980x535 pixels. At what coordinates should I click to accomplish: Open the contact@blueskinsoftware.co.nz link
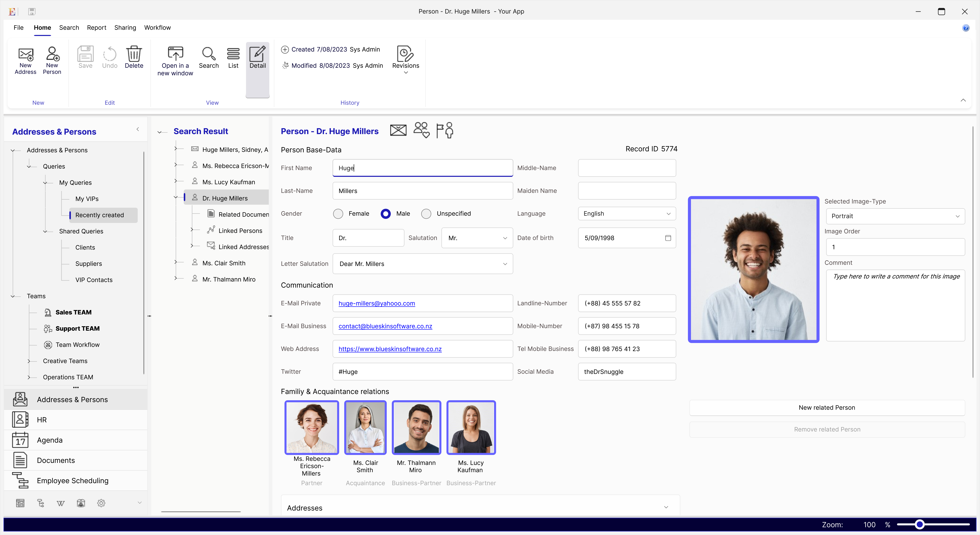[385, 326]
